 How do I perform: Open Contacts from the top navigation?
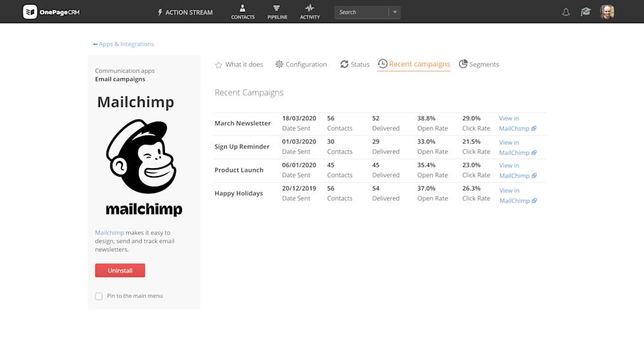[x=242, y=12]
